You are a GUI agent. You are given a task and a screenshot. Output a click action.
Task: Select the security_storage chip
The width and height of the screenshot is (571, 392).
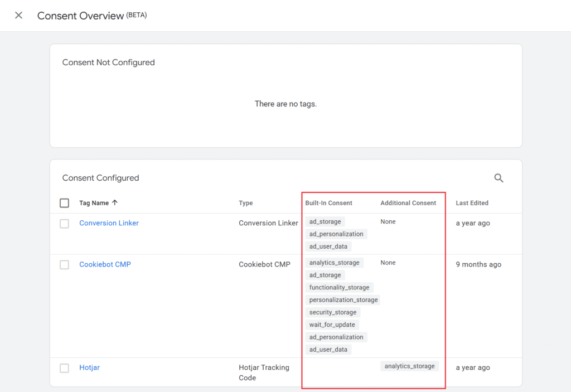coord(333,312)
